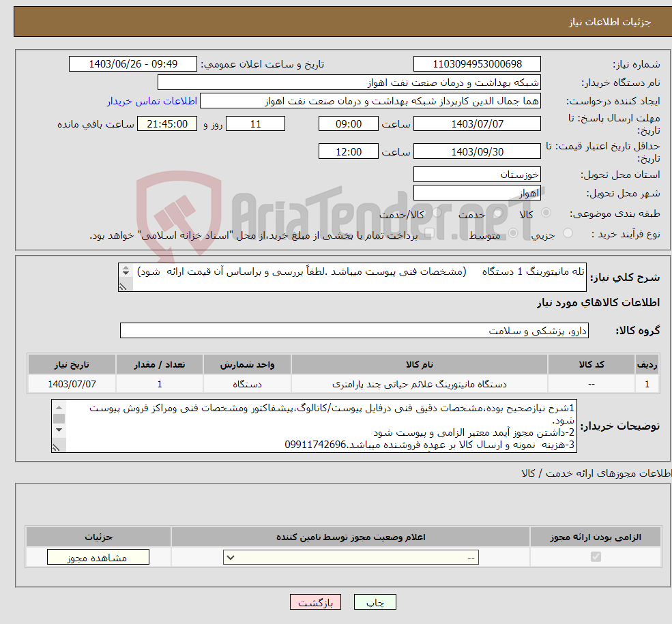This screenshot has height=624, width=672.
Task: Click the back (بازگشت) button
Action: (x=315, y=601)
